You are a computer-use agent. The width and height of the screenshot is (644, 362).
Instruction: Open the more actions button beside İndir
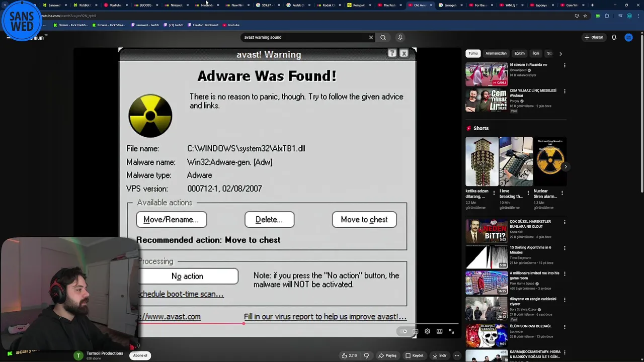457,355
